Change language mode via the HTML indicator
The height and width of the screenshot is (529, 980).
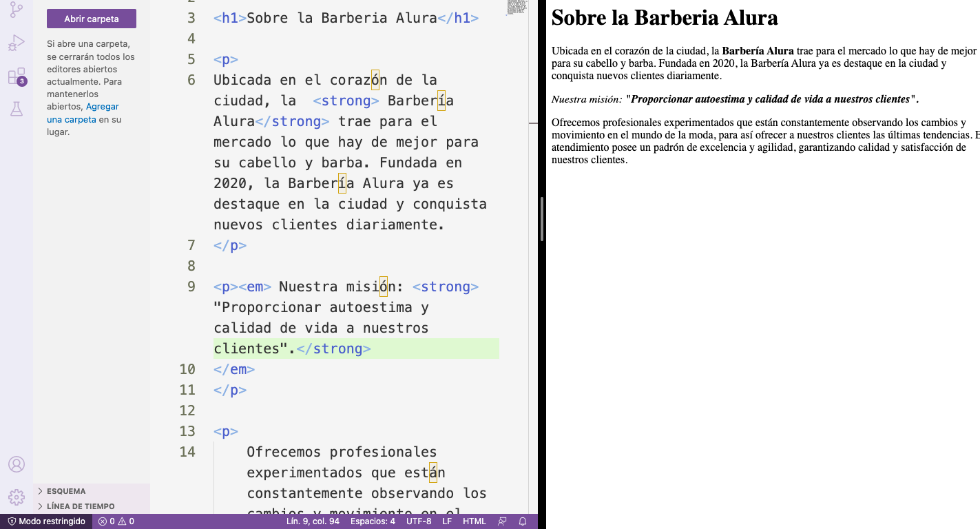[474, 521]
